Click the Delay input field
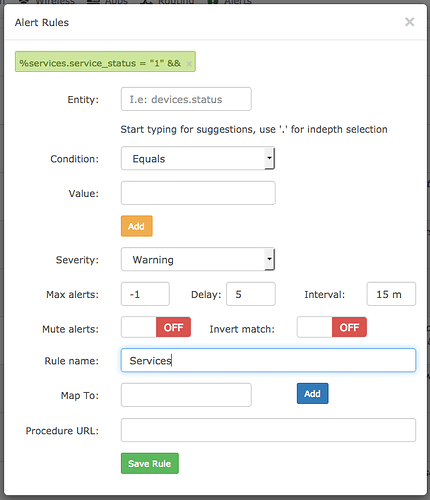The height and width of the screenshot is (500, 430). [251, 294]
